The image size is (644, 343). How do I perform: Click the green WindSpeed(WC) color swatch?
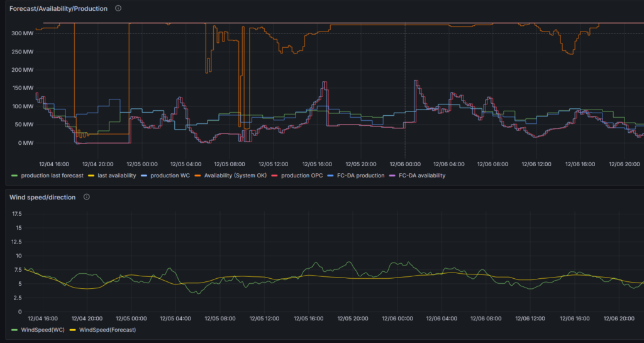pyautogui.click(x=14, y=330)
